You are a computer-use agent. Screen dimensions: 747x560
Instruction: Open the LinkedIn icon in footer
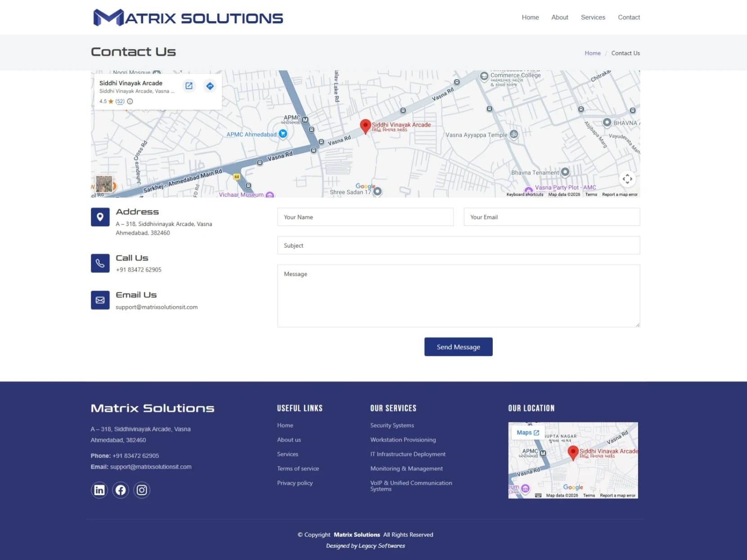(99, 490)
